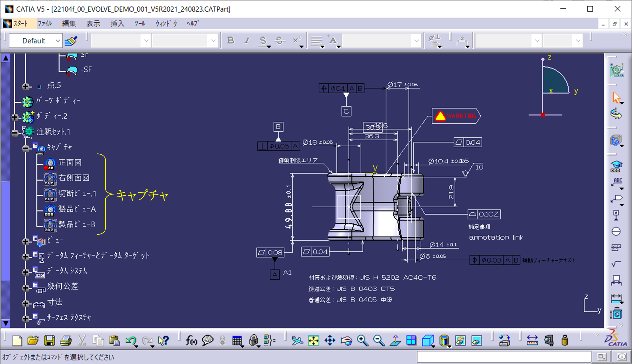Toggle Bold text formatting
Screen dimensions: 632x364
point(230,41)
